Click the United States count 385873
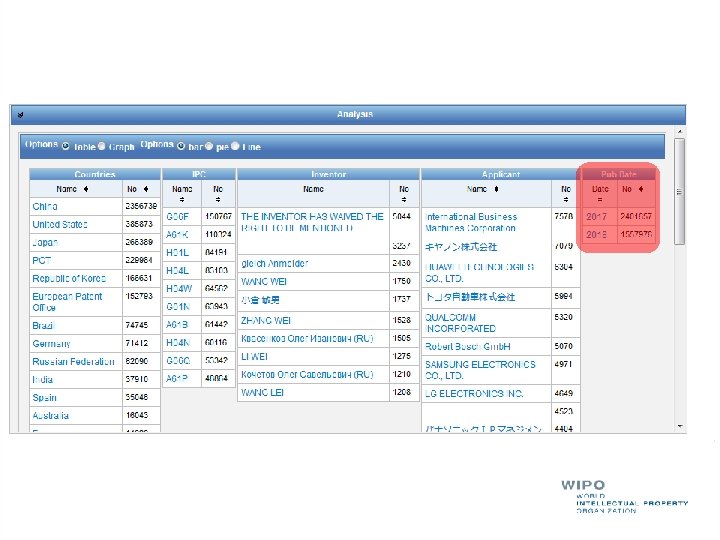The height and width of the screenshot is (540, 720). point(139,224)
